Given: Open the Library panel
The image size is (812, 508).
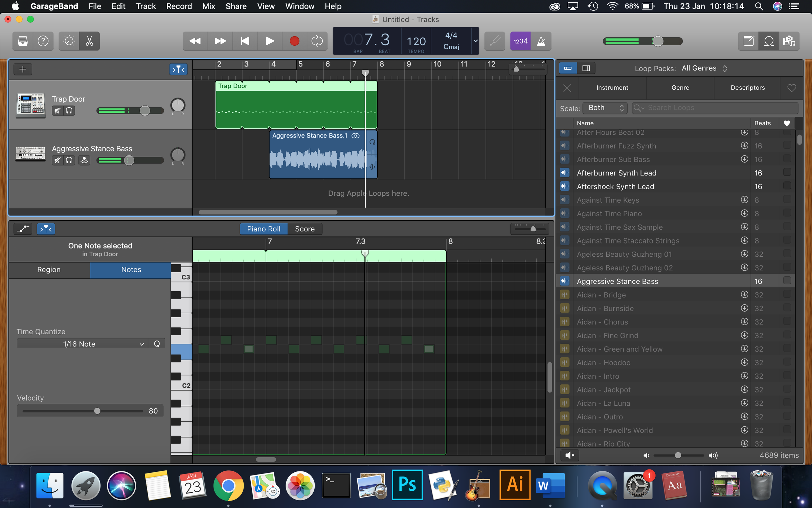Looking at the screenshot, I should tap(22, 41).
